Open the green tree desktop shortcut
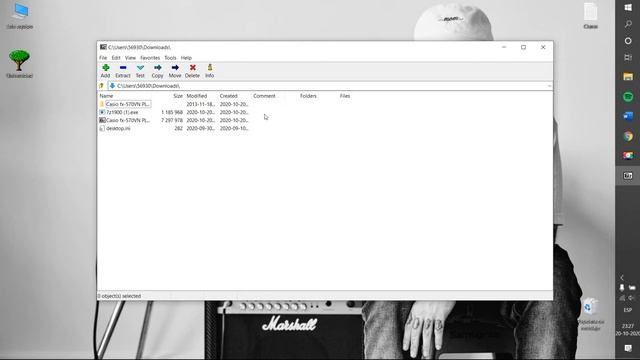The image size is (640, 360). [19, 64]
